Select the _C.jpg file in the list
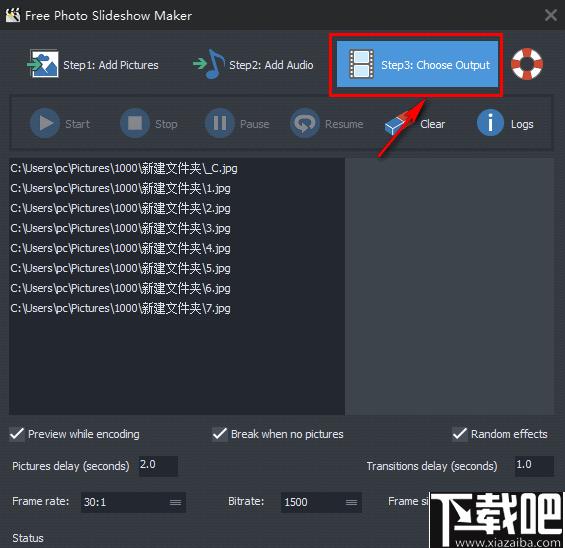 point(124,169)
